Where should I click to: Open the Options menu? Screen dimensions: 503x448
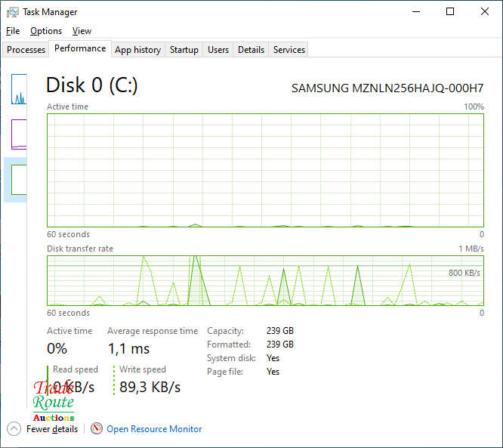[x=46, y=31]
